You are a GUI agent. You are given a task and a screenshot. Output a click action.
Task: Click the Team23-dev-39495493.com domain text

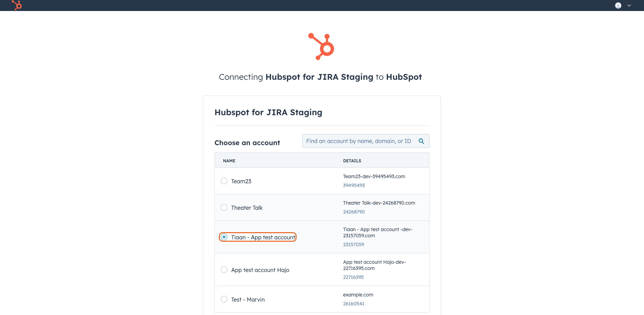[x=374, y=176]
